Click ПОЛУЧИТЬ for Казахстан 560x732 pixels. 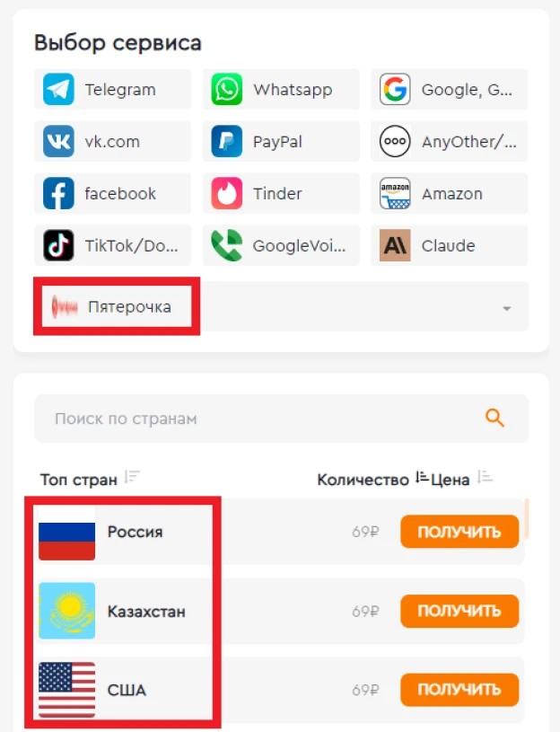tap(459, 611)
